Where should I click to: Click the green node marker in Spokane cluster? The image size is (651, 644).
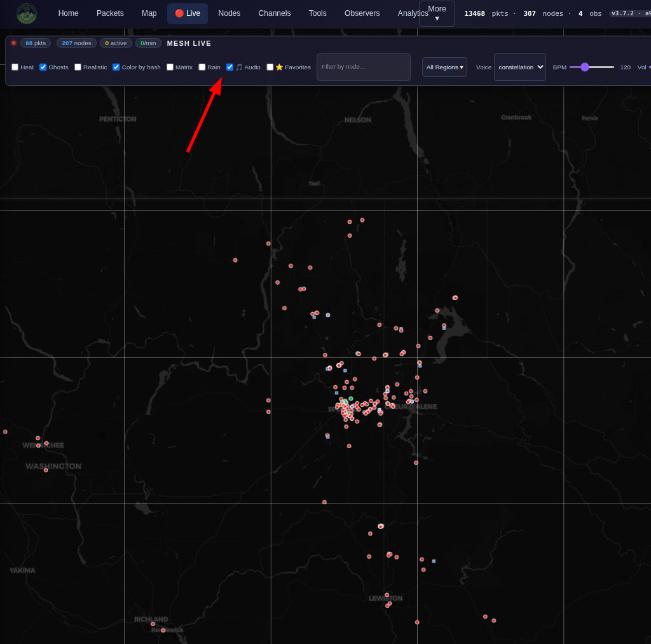click(x=351, y=399)
